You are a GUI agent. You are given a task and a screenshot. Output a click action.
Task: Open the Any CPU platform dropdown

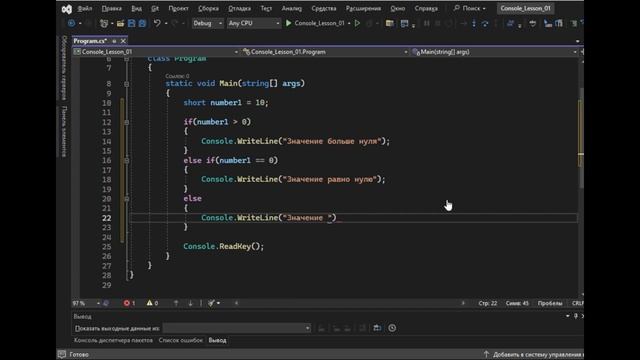[x=253, y=23]
